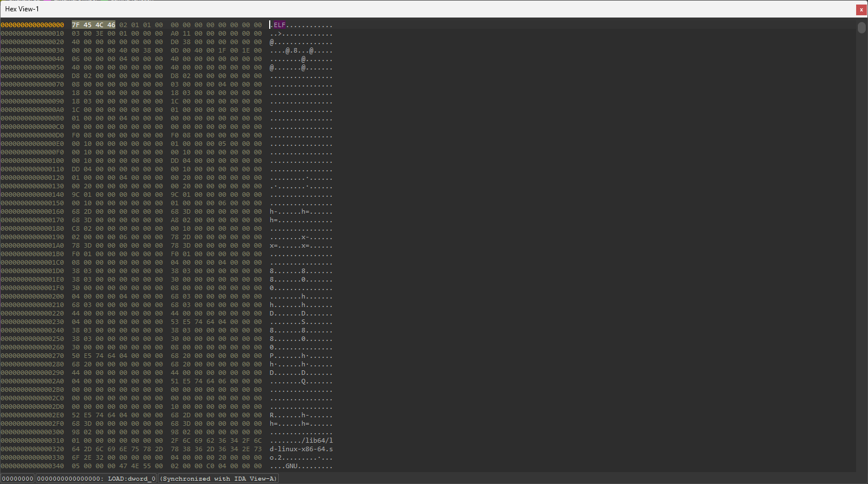Click ASCII text h-......h=...... at row 160
This screenshot has height=484, width=868.
pyautogui.click(x=301, y=211)
